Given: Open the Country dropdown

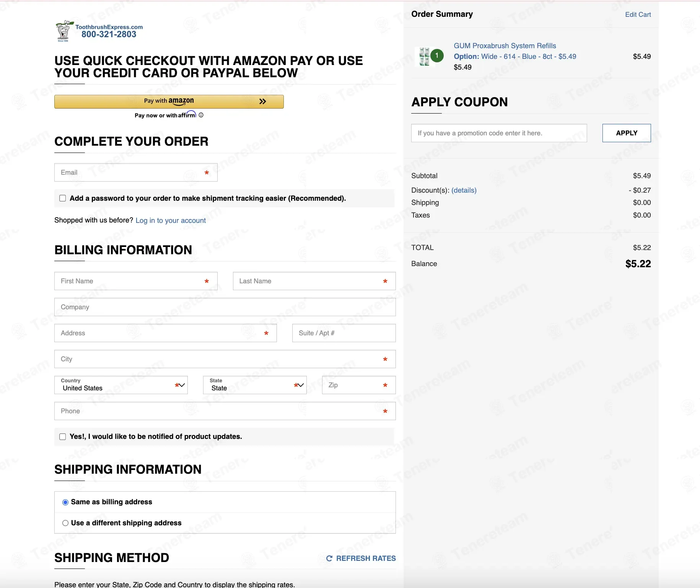Looking at the screenshot, I should coord(121,385).
